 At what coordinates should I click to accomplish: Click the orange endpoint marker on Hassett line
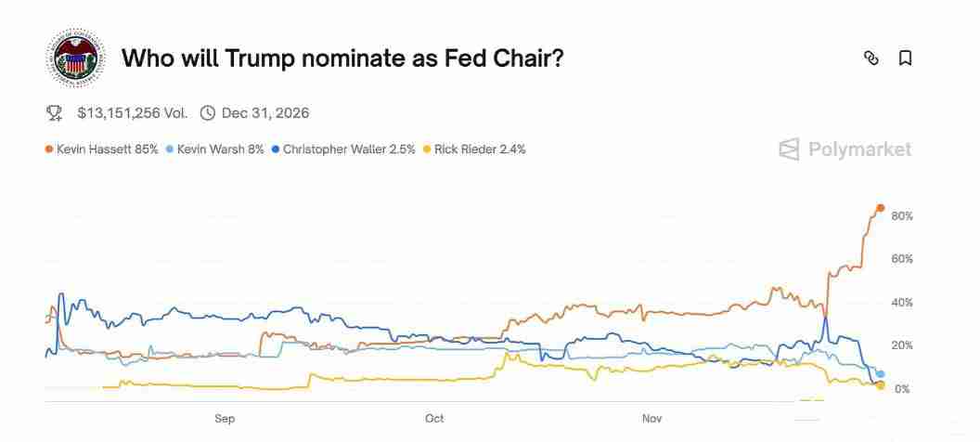click(881, 208)
